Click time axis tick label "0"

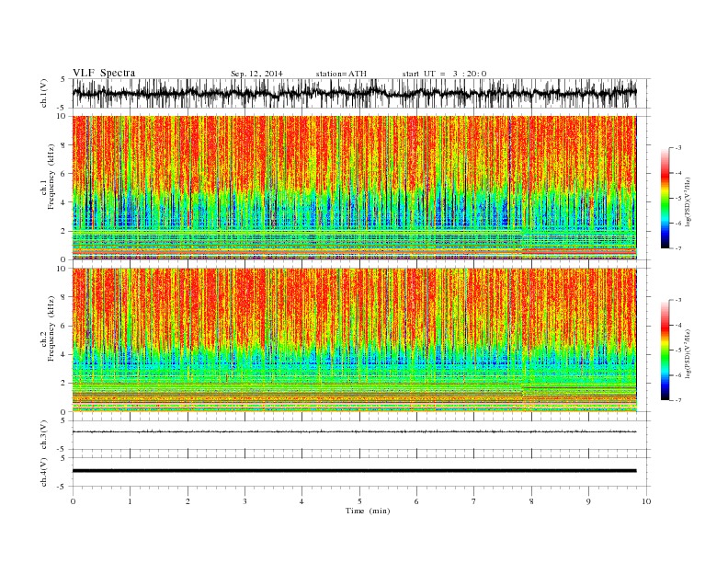pos(73,501)
